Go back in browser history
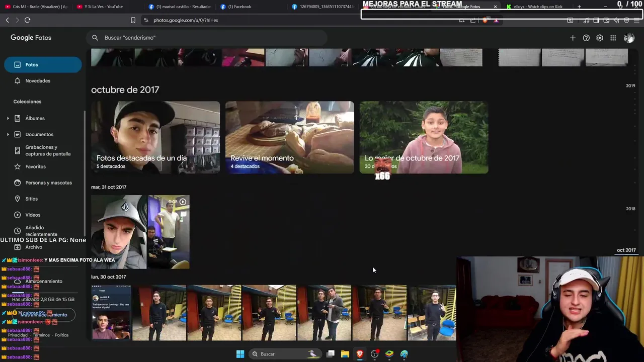This screenshot has height=362, width=644. pos(7,20)
